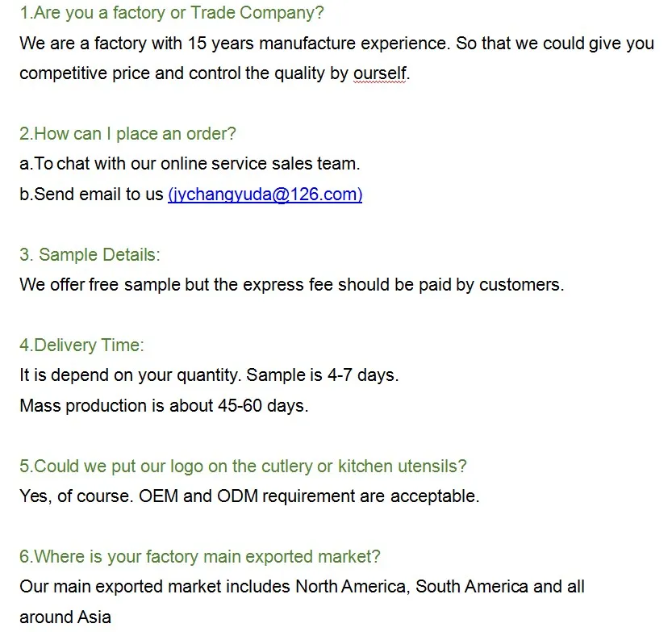672x632 pixels.
Task: Click the "a.To chat with our online service" line
Action: 190,164
